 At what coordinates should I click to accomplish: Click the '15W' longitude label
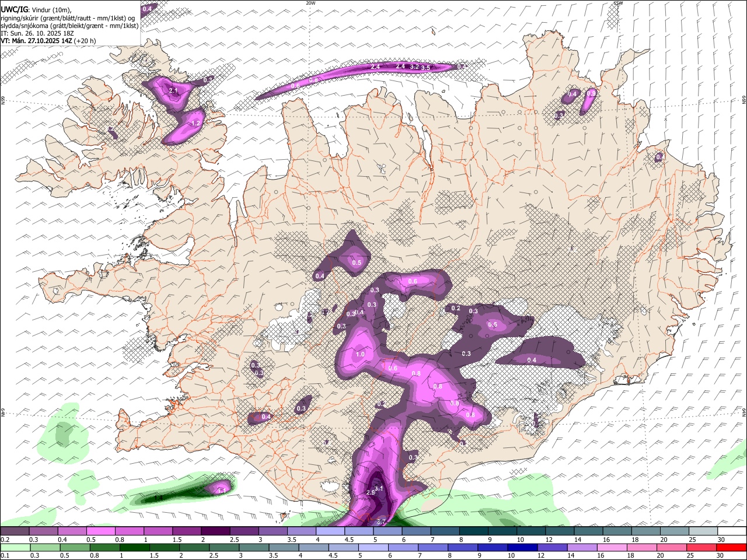tap(618, 3)
